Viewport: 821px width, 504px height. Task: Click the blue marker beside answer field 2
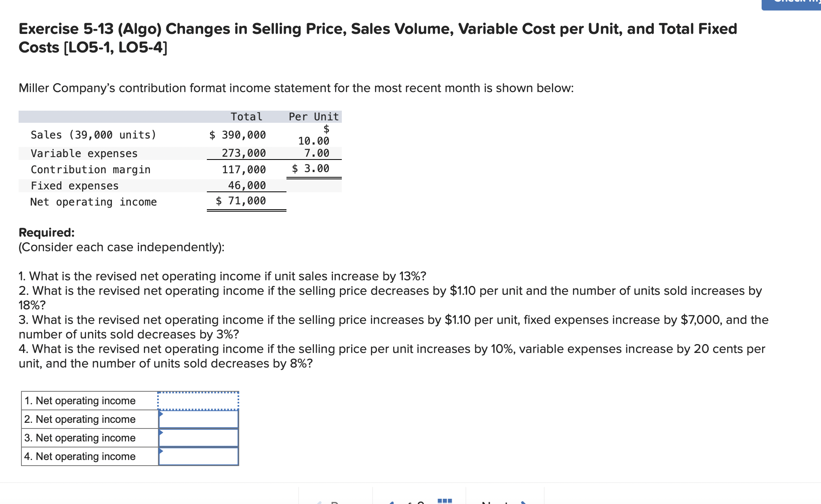[161, 414]
